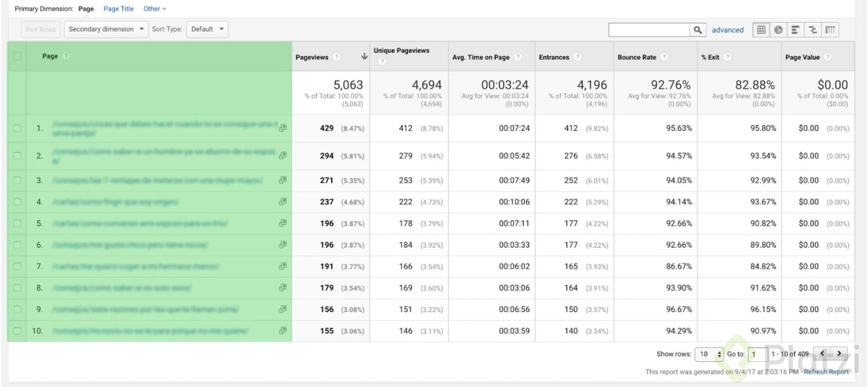Switch to the Comparison view icon
This screenshot has height=387, width=868.
click(813, 30)
